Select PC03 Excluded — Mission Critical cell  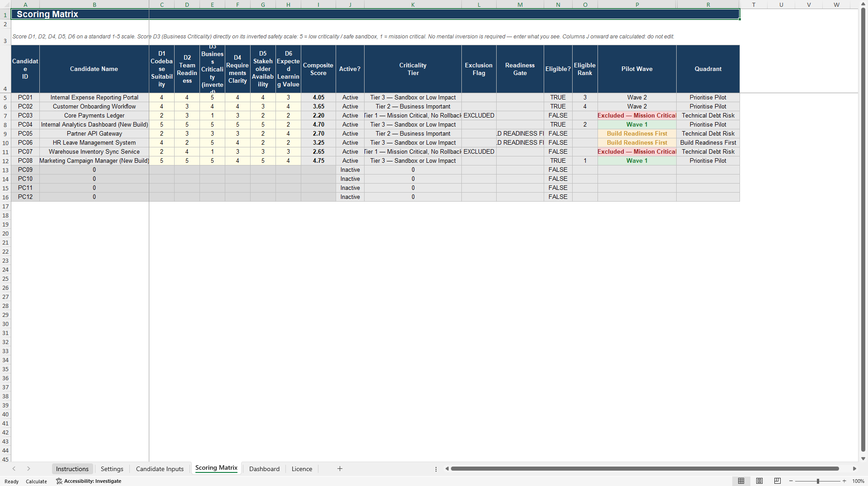pyautogui.click(x=637, y=115)
